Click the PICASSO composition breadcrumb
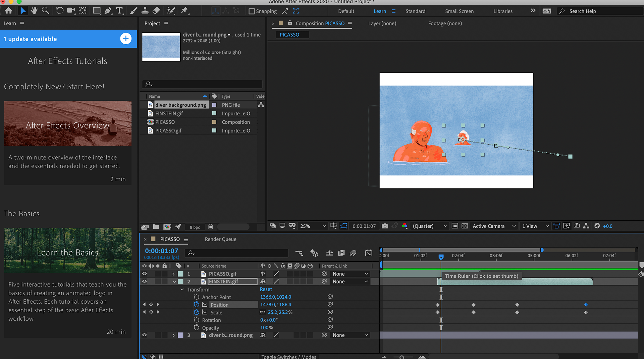The height and width of the screenshot is (359, 644). pos(289,35)
